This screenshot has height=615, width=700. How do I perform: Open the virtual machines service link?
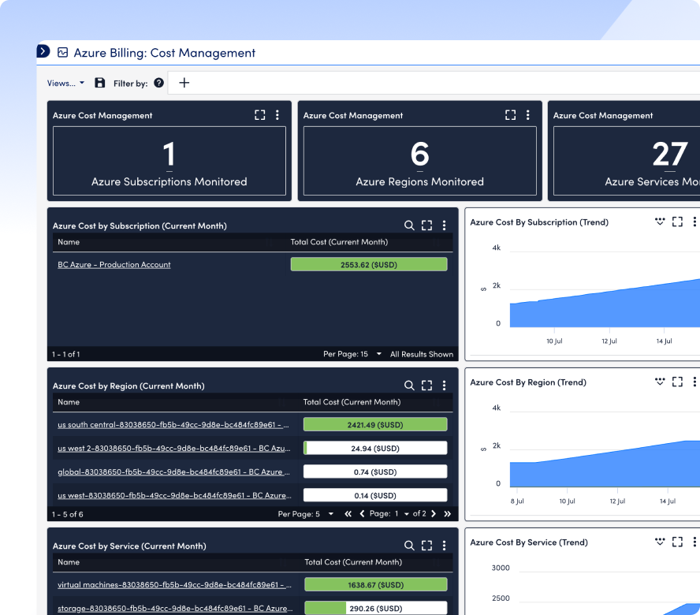174,584
